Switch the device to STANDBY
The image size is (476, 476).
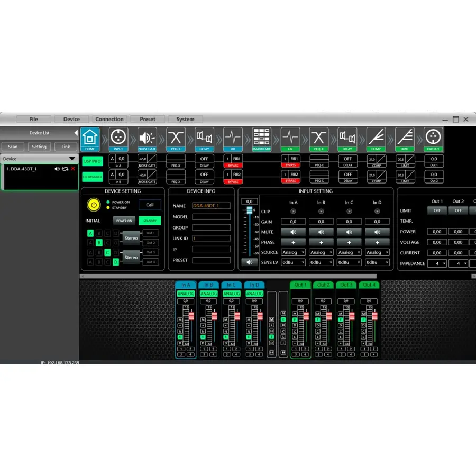pyautogui.click(x=150, y=221)
